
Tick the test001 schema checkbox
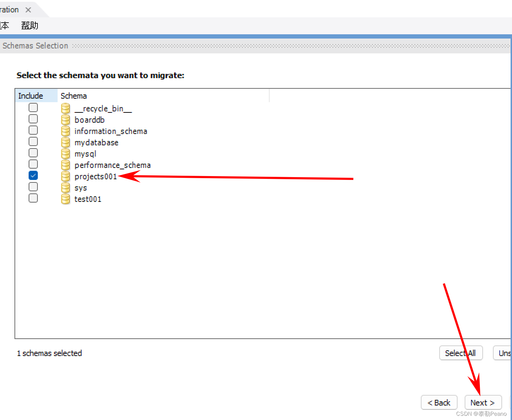click(x=33, y=198)
